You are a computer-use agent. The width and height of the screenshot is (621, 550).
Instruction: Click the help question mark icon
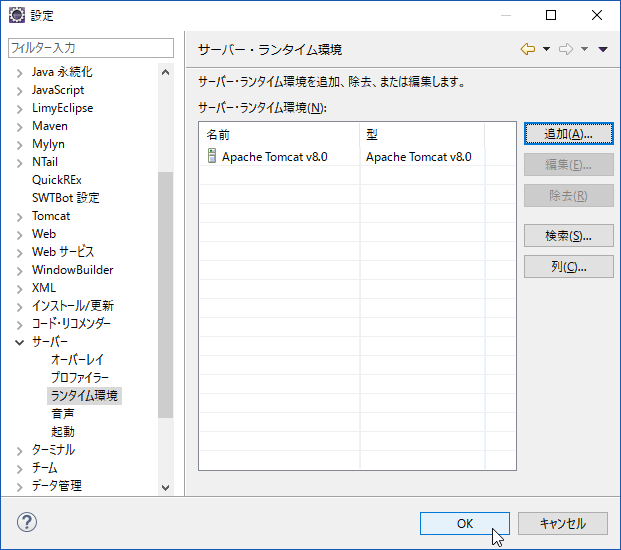(x=27, y=522)
